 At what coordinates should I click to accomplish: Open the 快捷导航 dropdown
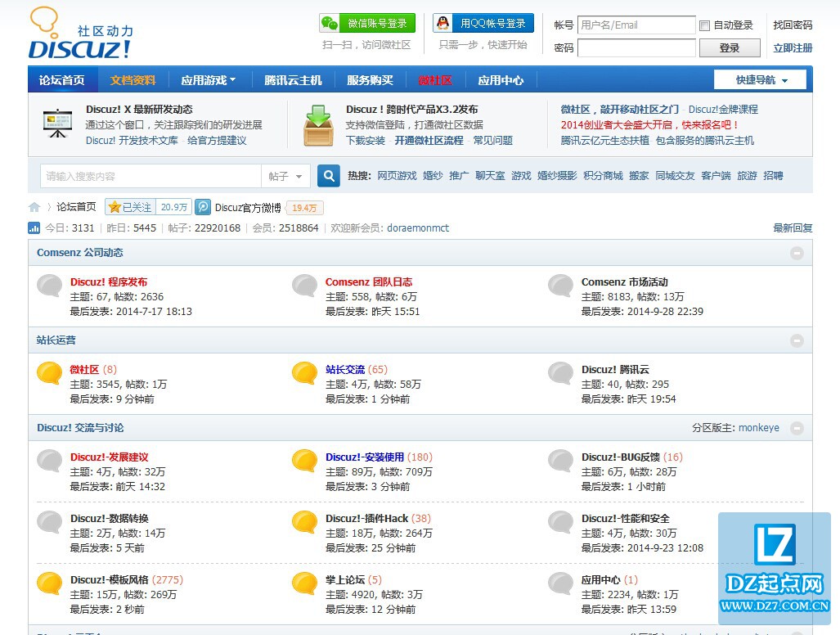pos(760,79)
